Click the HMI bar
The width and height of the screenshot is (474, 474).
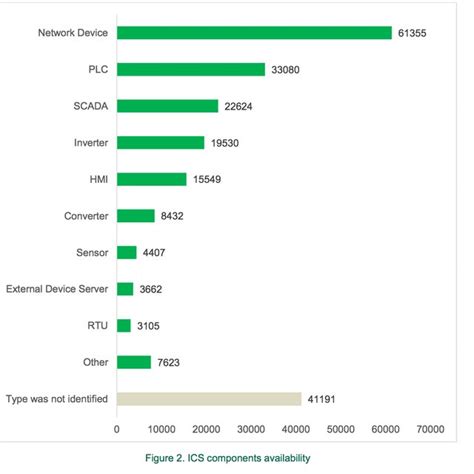point(152,179)
